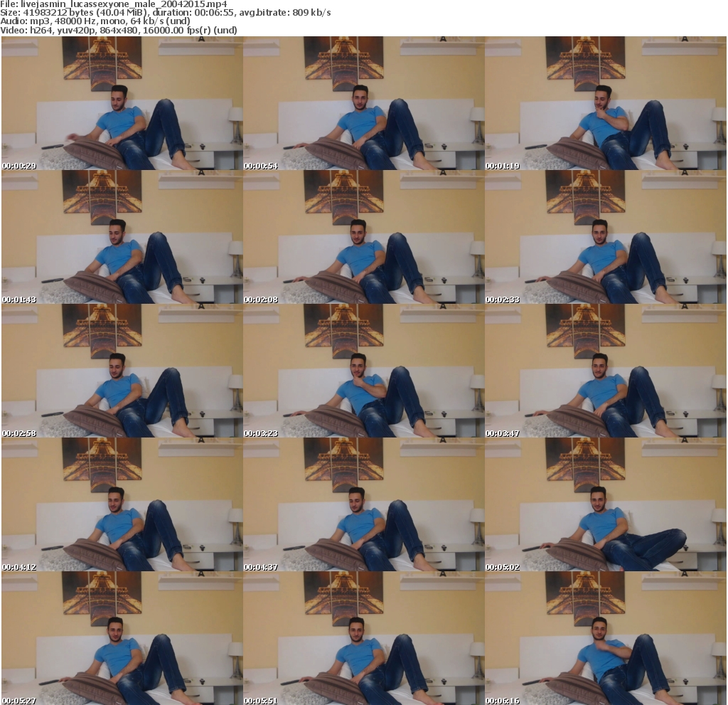Select the frame at timestamp 00:03:23
The width and height of the screenshot is (728, 705).
[x=364, y=371]
